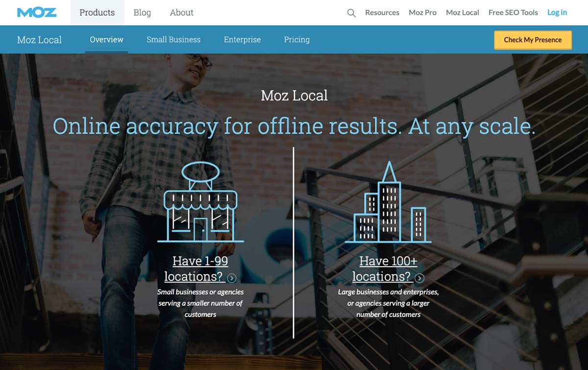Viewport: 588px width, 370px height.
Task: Select the Overview tab
Action: tap(106, 40)
